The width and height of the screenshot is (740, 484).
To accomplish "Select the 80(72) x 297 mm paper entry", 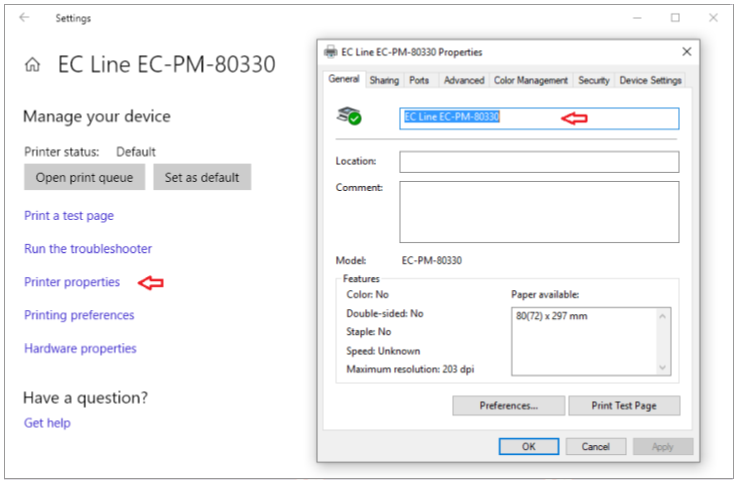I will (x=552, y=316).
